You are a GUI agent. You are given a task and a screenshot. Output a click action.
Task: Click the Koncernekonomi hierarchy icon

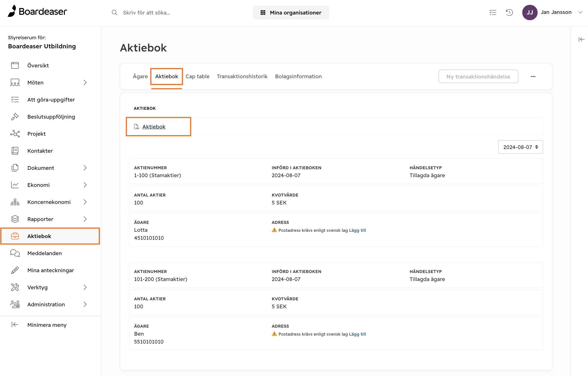[15, 202]
